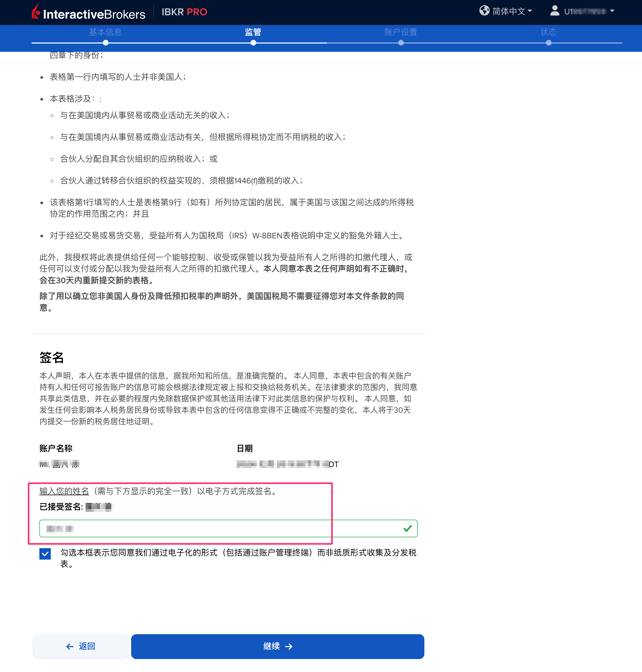Click the green checkmark in signature field
This screenshot has height=672, width=642.
[x=407, y=529]
